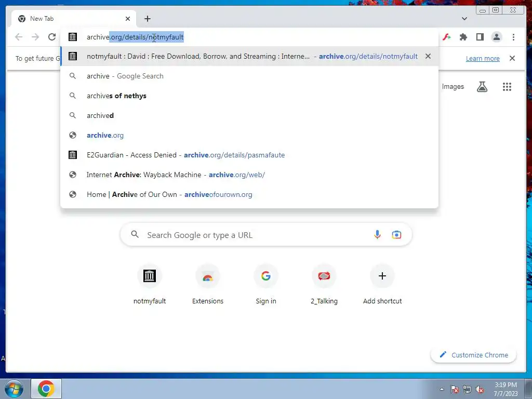Viewport: 532px width, 399px height.
Task: Open Google Images link
Action: [x=453, y=87]
